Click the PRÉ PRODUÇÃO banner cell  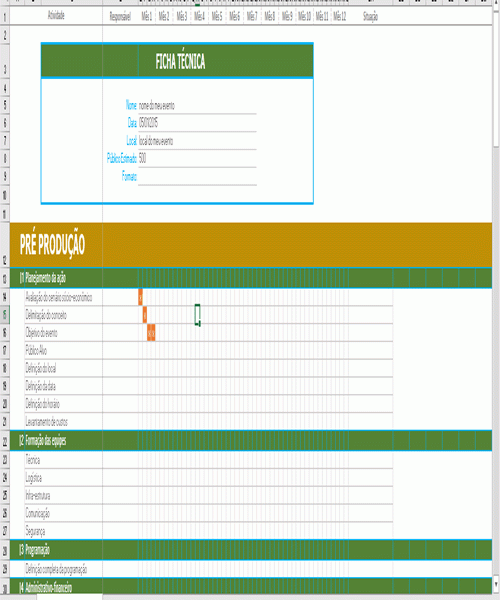[251, 245]
